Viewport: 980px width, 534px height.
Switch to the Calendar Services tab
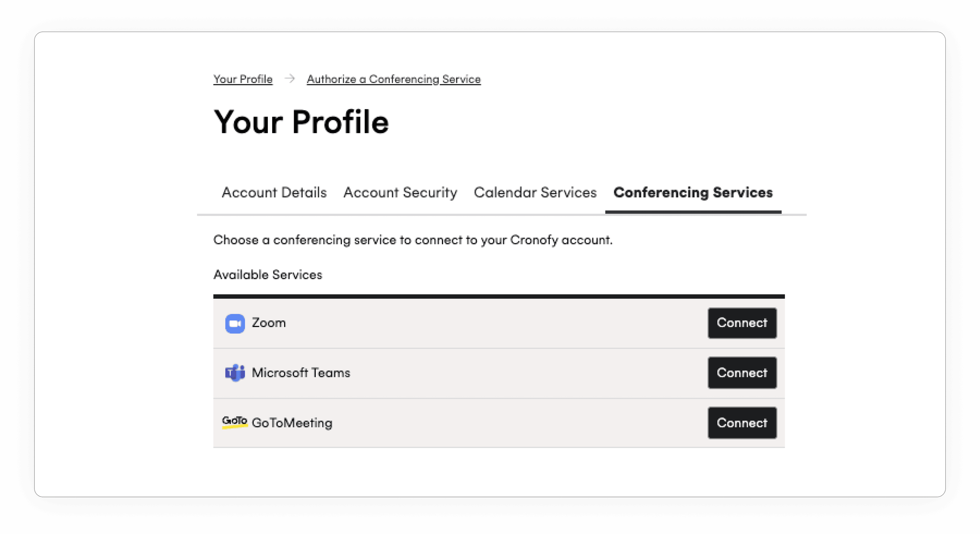tap(535, 193)
